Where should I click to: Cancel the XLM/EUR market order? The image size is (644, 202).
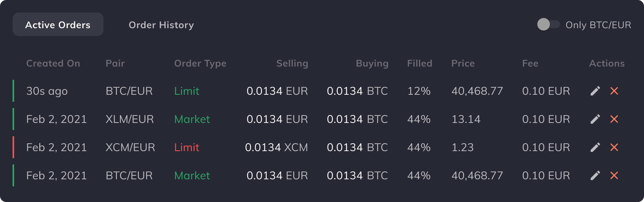(614, 119)
